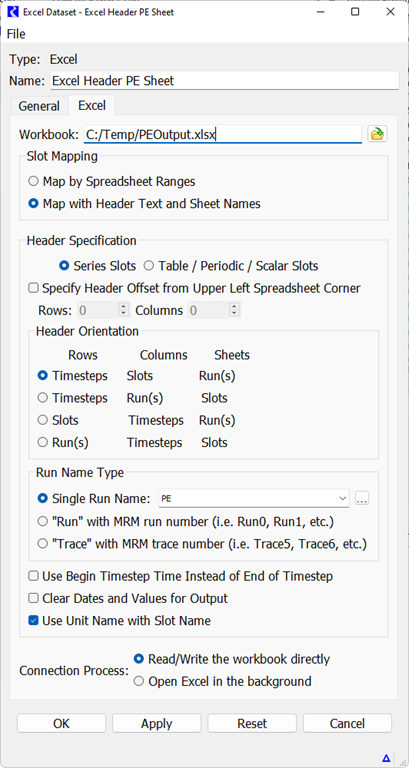
Task: Open the File menu
Action: 16,34
